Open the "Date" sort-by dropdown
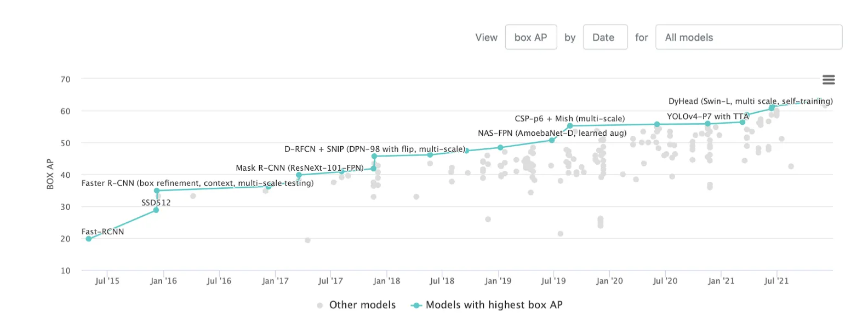 604,37
